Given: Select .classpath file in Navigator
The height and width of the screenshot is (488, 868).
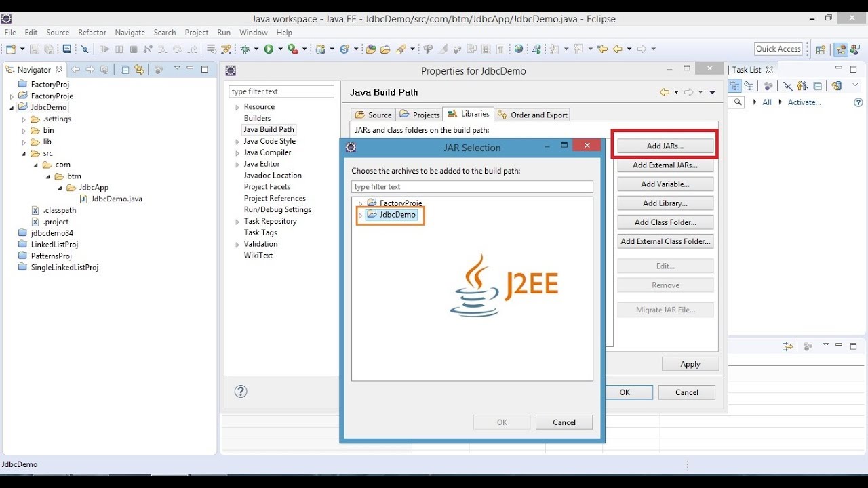Looking at the screenshot, I should click(x=60, y=211).
